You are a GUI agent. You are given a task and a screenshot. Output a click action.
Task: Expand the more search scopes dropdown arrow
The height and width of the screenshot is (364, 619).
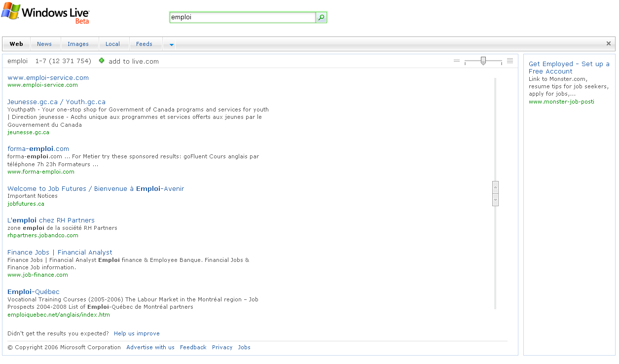pos(171,44)
